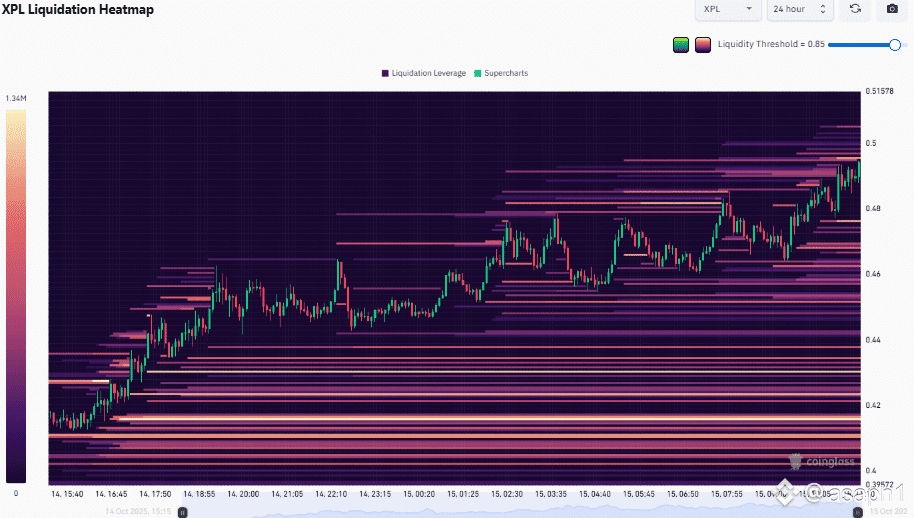Viewport: 914px width, 518px height.
Task: Click the coinglass watermark logo
Action: pos(822,461)
